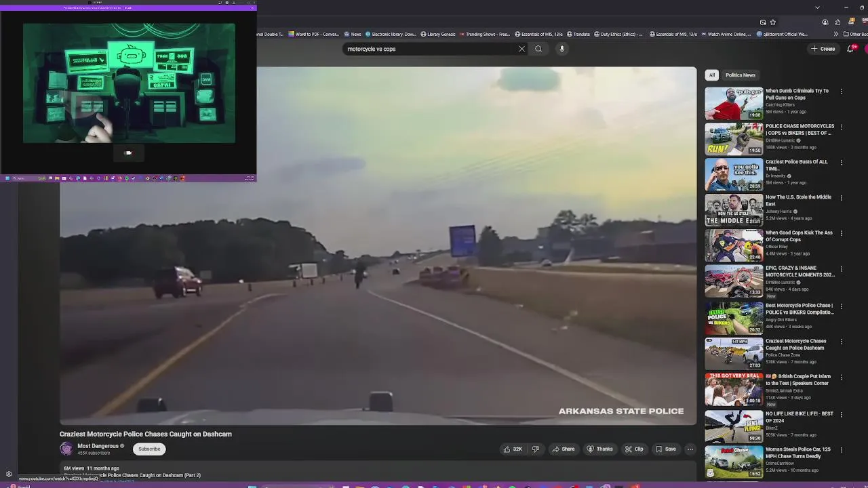Click the Create button
868x488 pixels.
823,49
